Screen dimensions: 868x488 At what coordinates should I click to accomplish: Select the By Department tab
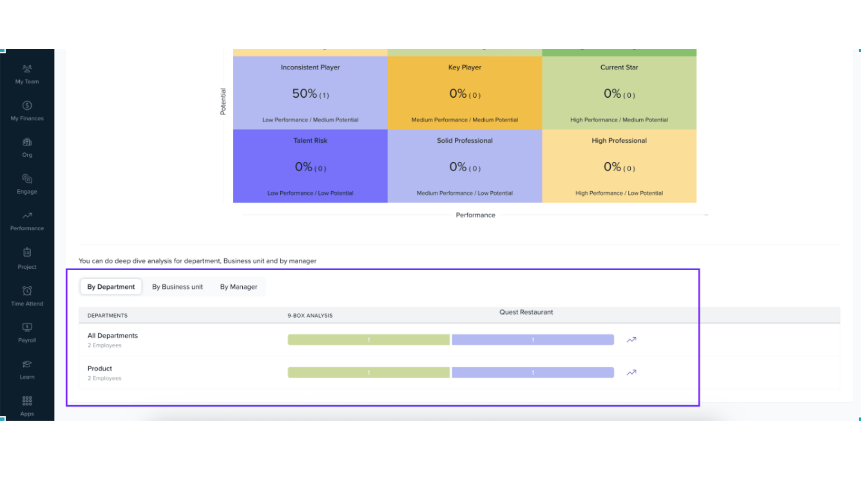111,287
